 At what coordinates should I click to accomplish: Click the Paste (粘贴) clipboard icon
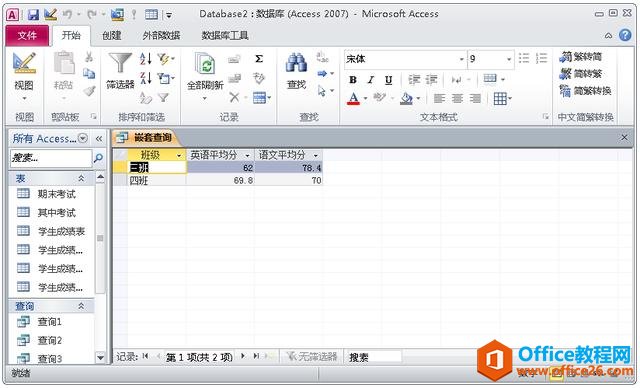click(x=64, y=63)
